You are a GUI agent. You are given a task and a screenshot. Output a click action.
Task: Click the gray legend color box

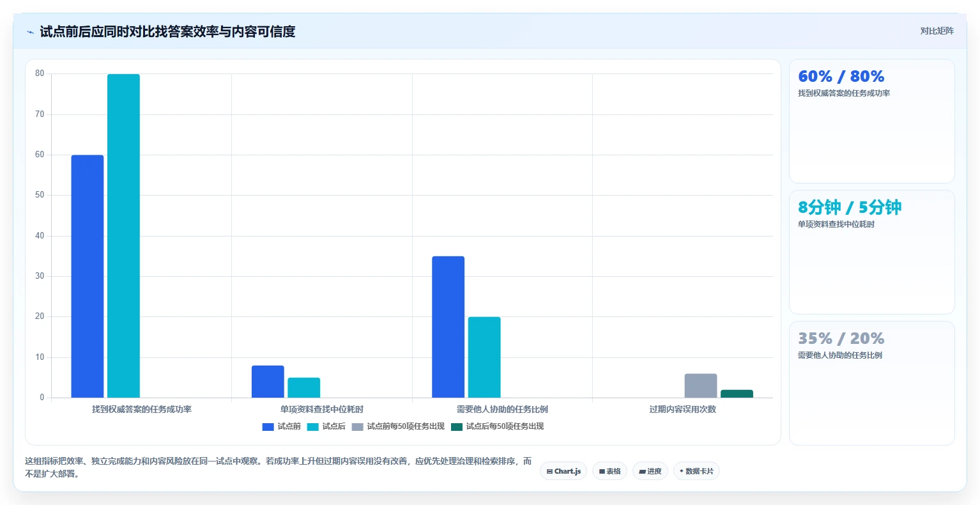coord(357,427)
